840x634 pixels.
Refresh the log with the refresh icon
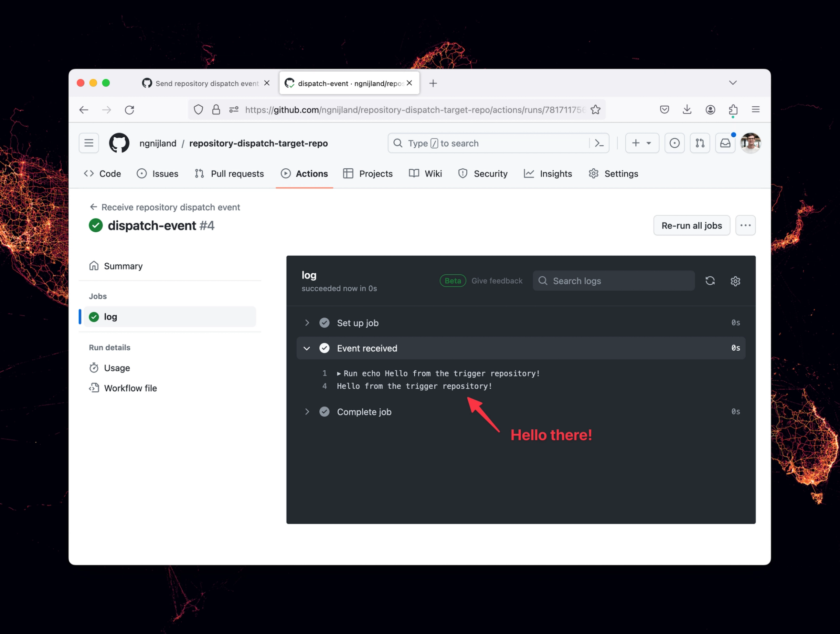(710, 281)
